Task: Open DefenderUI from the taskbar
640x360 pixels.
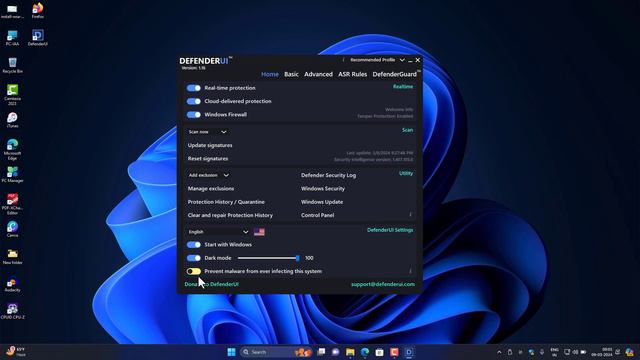Action: [x=409, y=352]
